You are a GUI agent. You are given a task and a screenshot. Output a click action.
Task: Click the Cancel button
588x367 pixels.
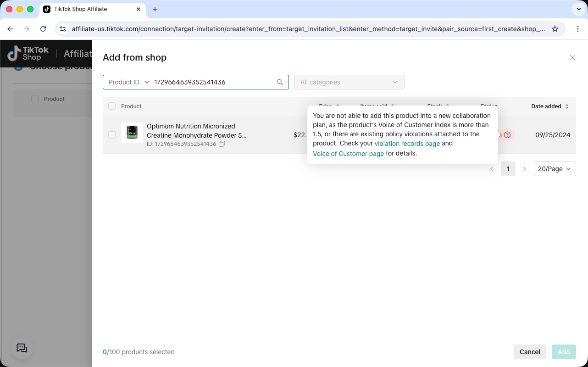530,352
